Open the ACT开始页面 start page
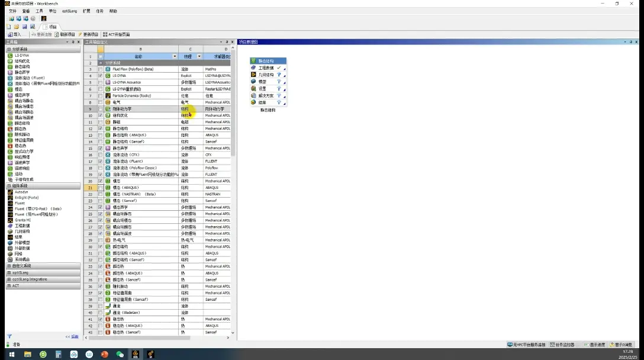 (116, 34)
